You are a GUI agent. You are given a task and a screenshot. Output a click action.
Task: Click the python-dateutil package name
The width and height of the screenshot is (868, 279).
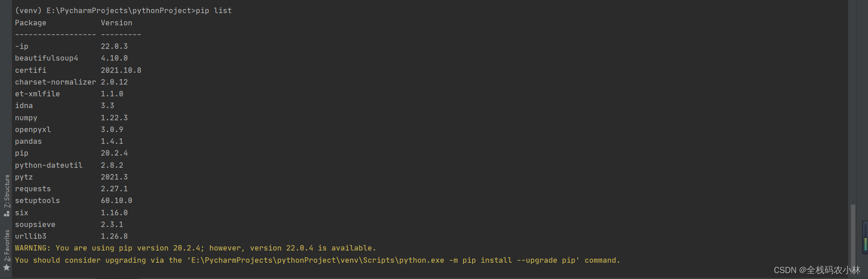(49, 165)
